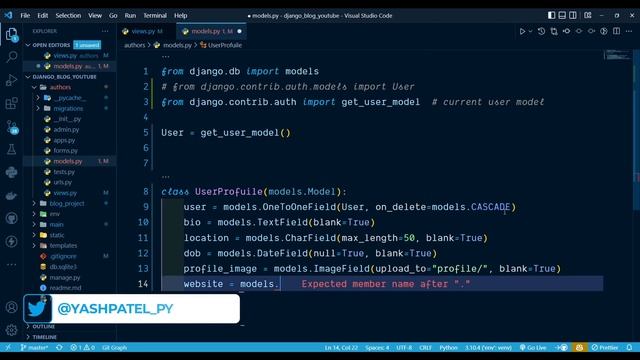The width and height of the screenshot is (640, 360).
Task: Open the Run menu
Action: [x=130, y=16]
